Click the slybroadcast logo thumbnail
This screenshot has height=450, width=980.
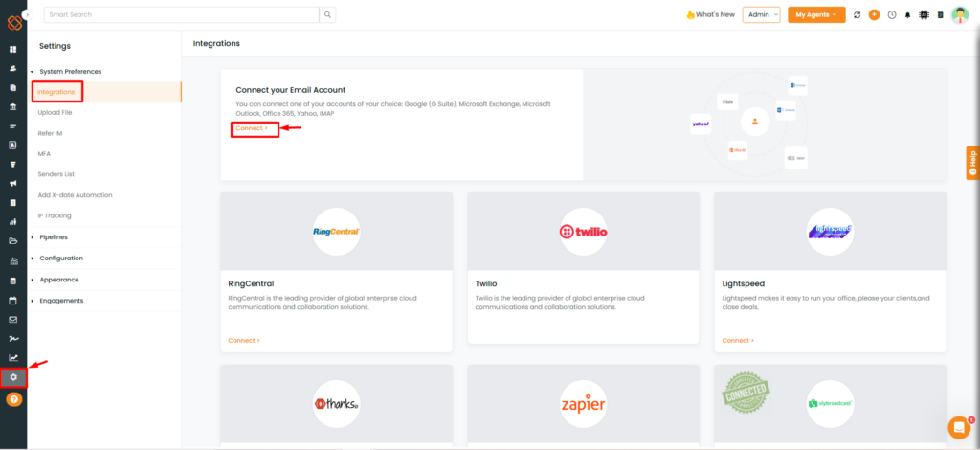coord(830,404)
